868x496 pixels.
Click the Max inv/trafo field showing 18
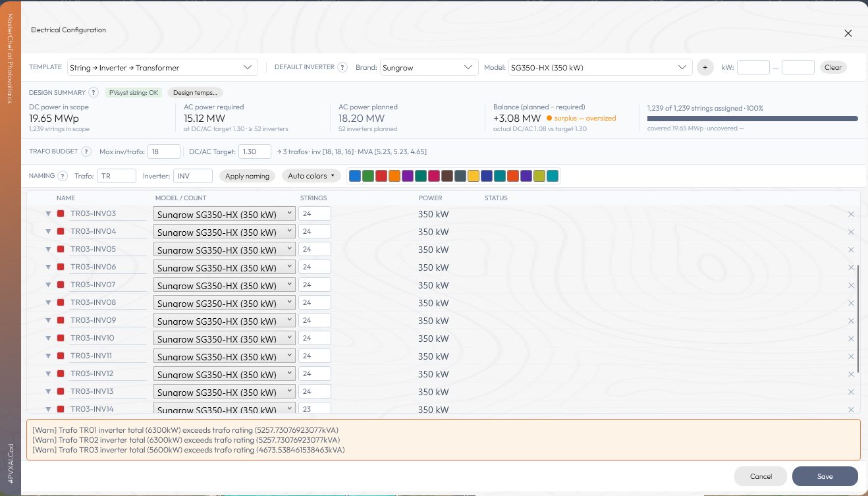tap(164, 152)
